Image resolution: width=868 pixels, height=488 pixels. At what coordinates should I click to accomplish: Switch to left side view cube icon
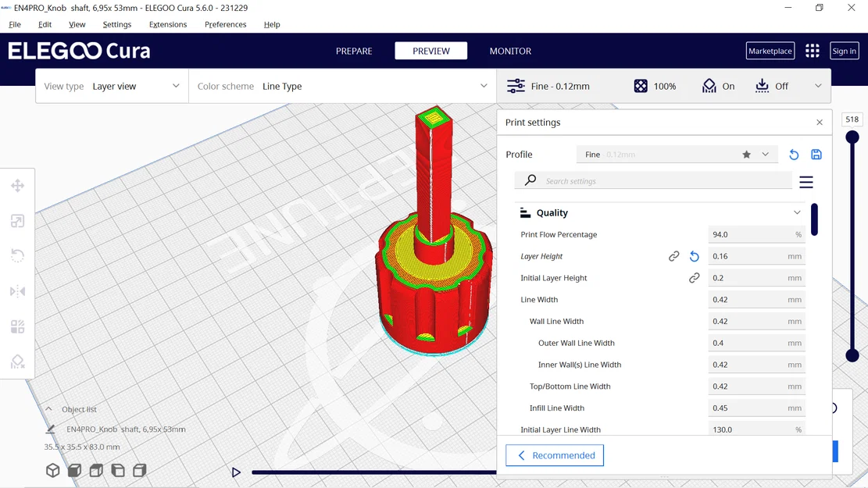(x=118, y=470)
